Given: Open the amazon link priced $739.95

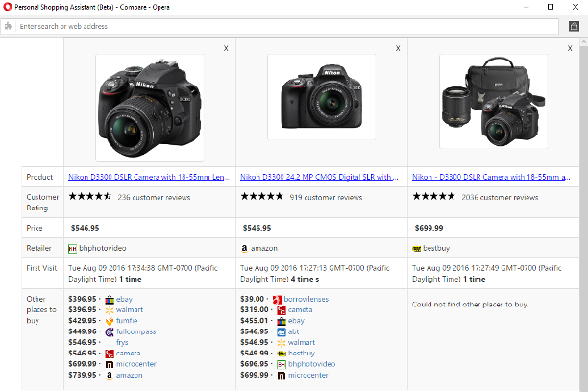Looking at the screenshot, I should pos(130,375).
